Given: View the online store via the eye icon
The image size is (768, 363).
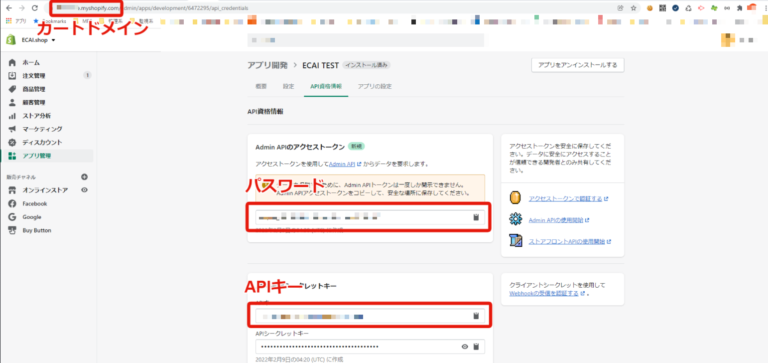Looking at the screenshot, I should coord(84,190).
